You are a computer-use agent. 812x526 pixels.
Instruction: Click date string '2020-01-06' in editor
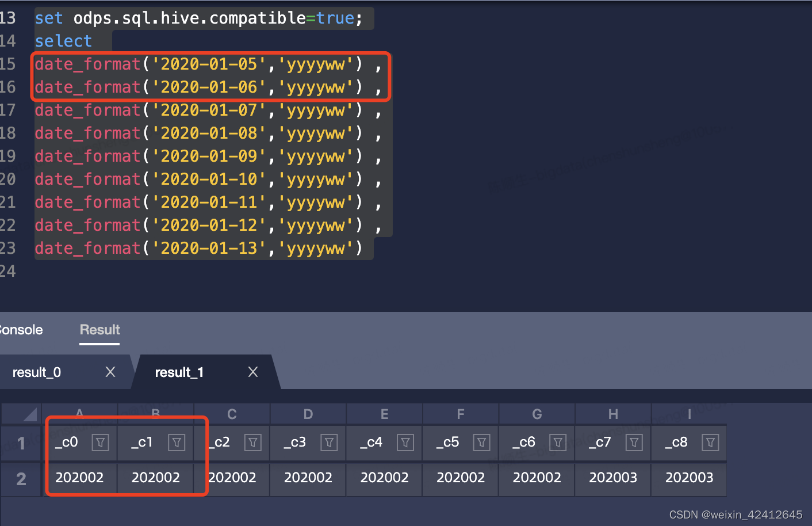click(x=209, y=87)
